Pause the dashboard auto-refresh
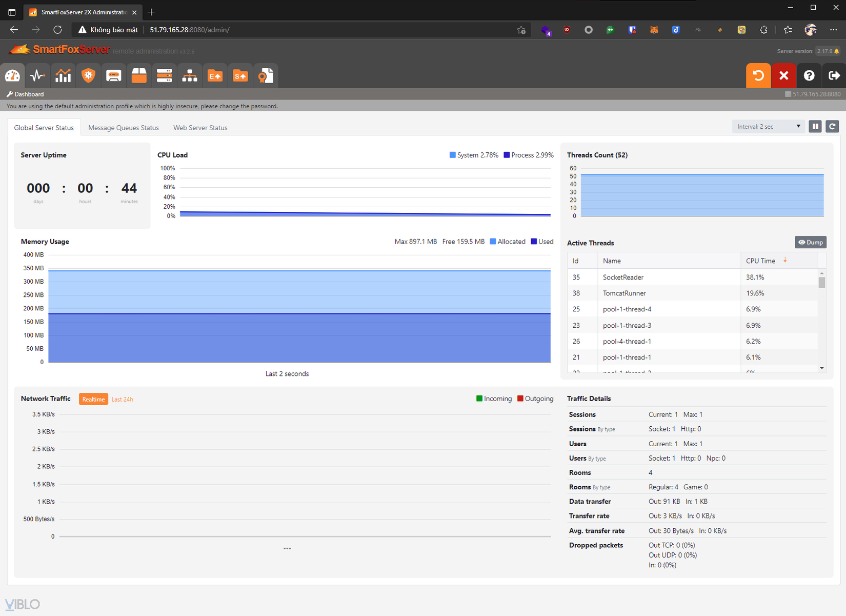 (x=815, y=127)
